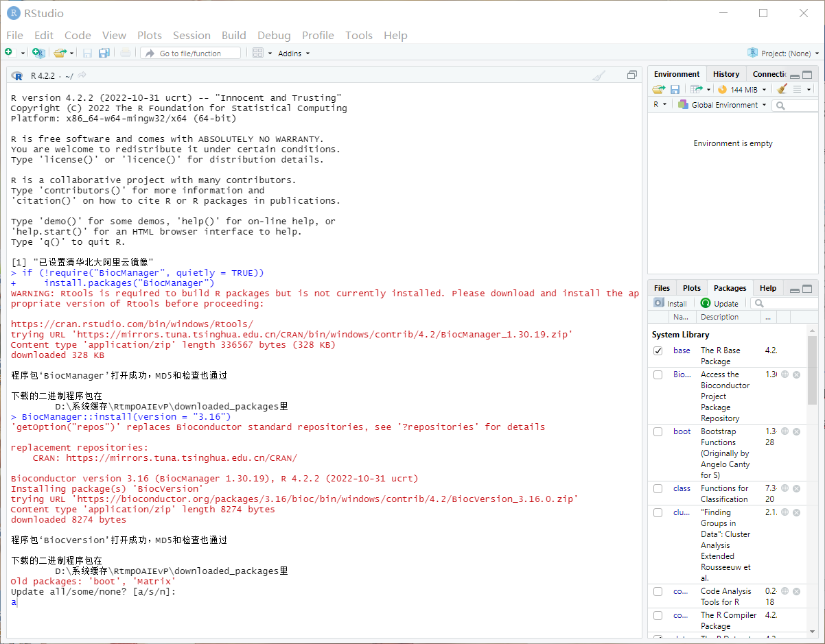Open the Session menu
Screen dimensions: 825x644
pyautogui.click(x=191, y=35)
